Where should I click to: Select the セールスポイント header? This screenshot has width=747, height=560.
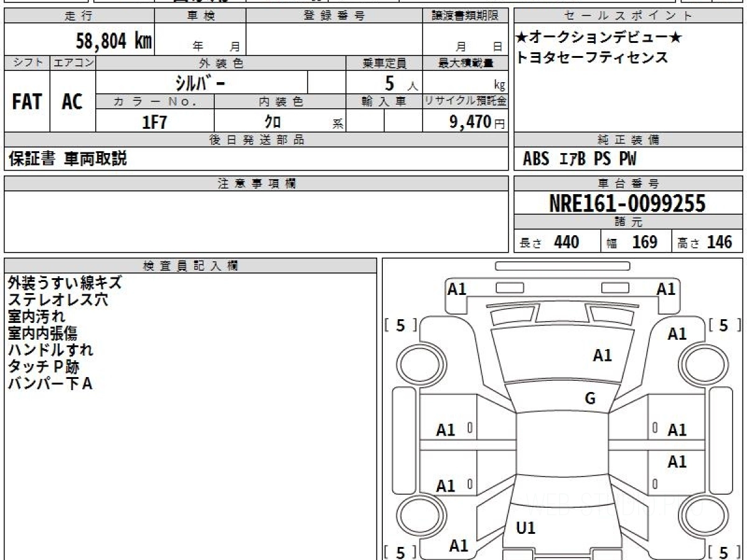[629, 16]
